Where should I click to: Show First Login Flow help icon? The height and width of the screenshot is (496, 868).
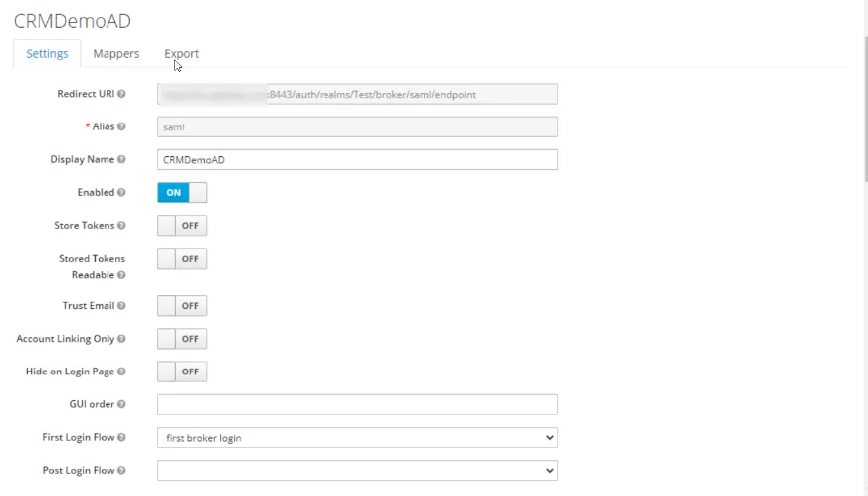(121, 437)
